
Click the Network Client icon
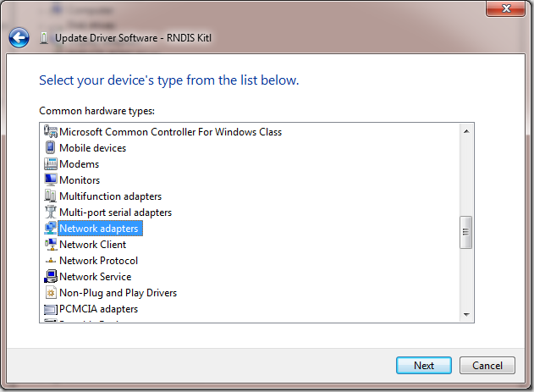50,245
